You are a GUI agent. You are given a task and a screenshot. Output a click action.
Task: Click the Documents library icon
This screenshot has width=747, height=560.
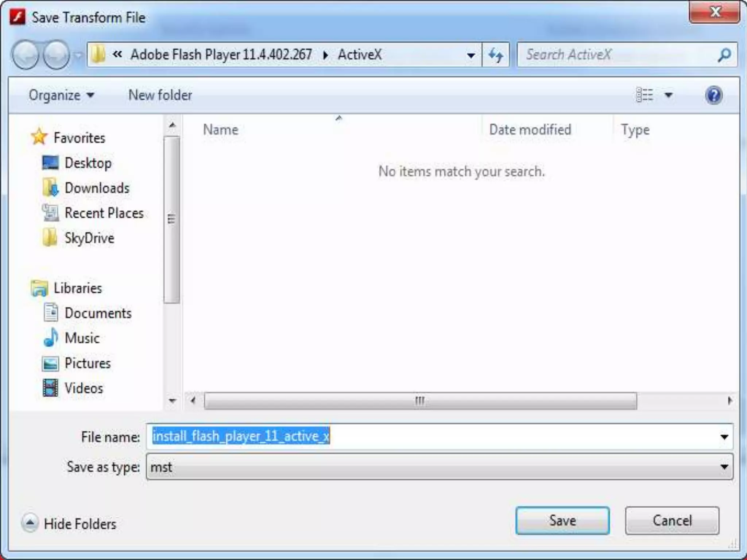(50, 312)
